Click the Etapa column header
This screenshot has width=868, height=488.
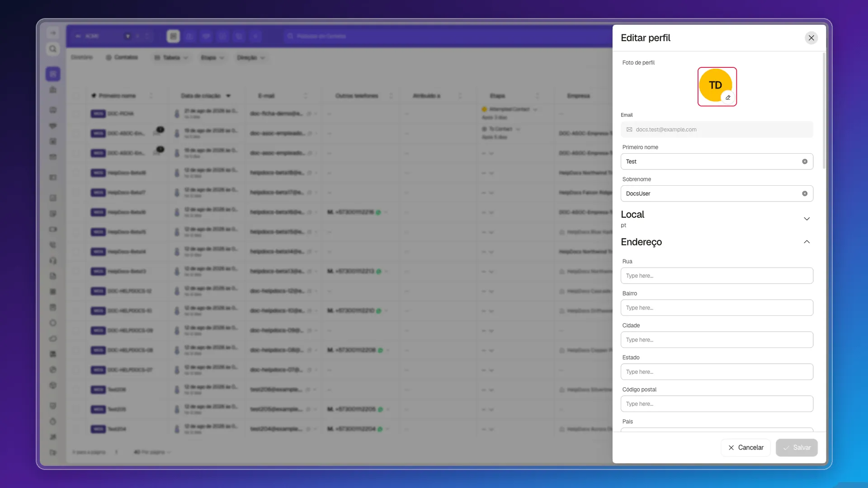[497, 96]
